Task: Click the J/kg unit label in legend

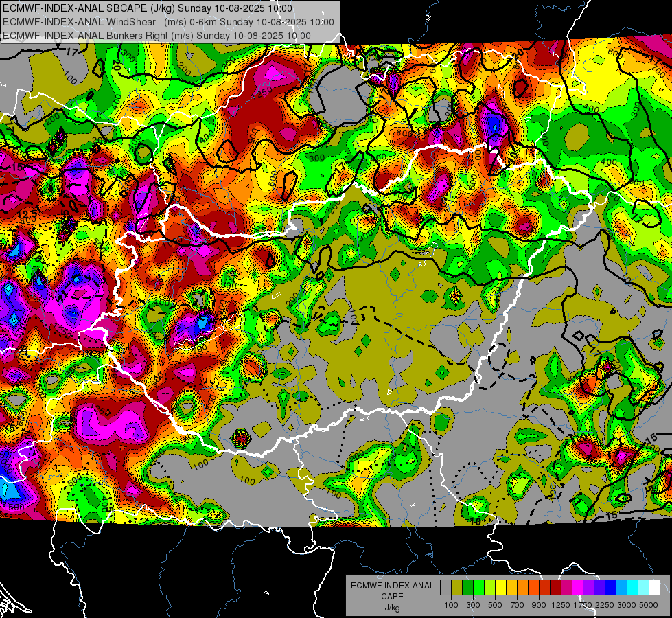Action: point(392,608)
